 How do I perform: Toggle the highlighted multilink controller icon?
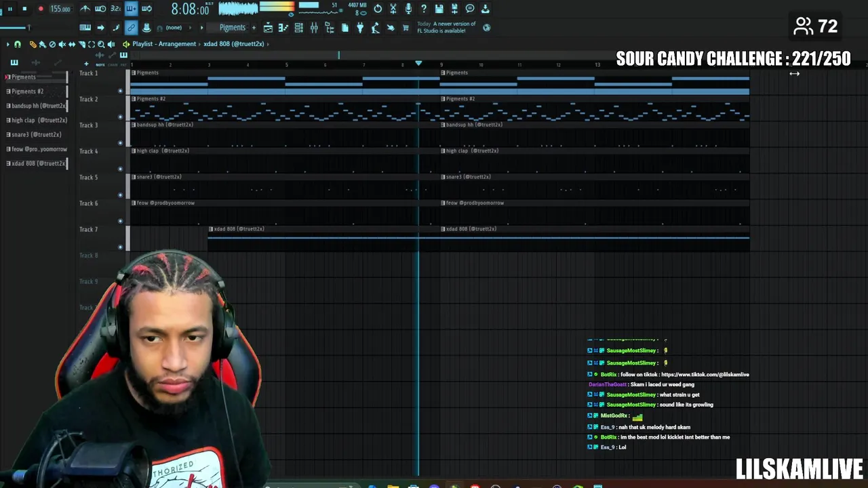pos(131,28)
